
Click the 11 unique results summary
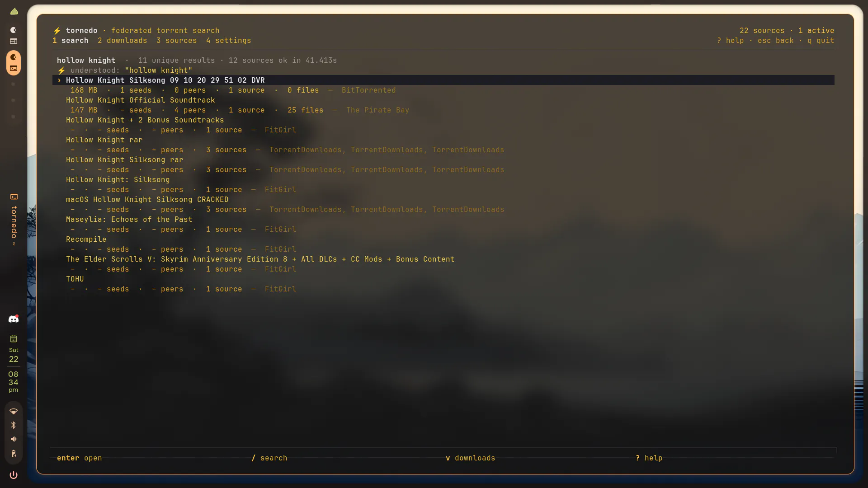pyautogui.click(x=177, y=61)
